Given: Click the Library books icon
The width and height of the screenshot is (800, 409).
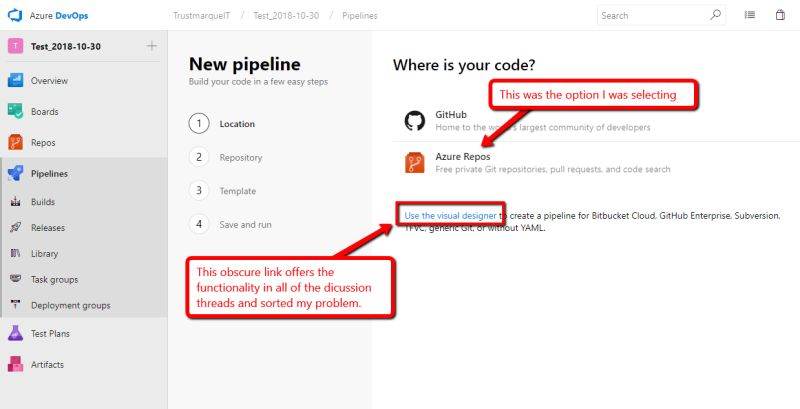Looking at the screenshot, I should [x=15, y=253].
